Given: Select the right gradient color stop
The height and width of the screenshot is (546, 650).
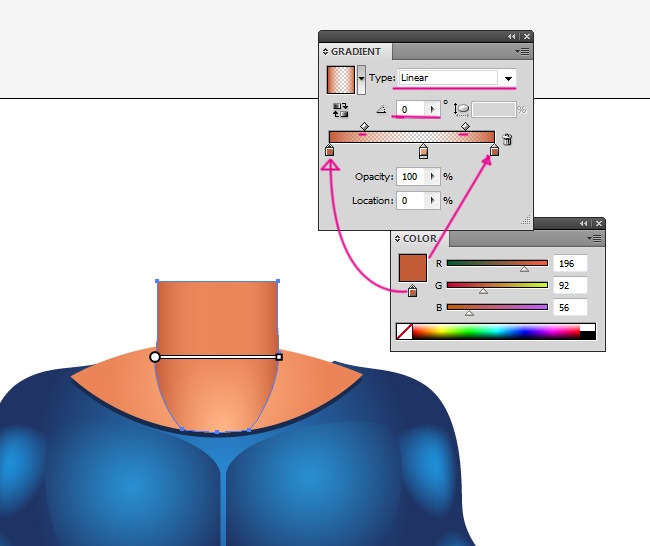Looking at the screenshot, I should coord(494,151).
